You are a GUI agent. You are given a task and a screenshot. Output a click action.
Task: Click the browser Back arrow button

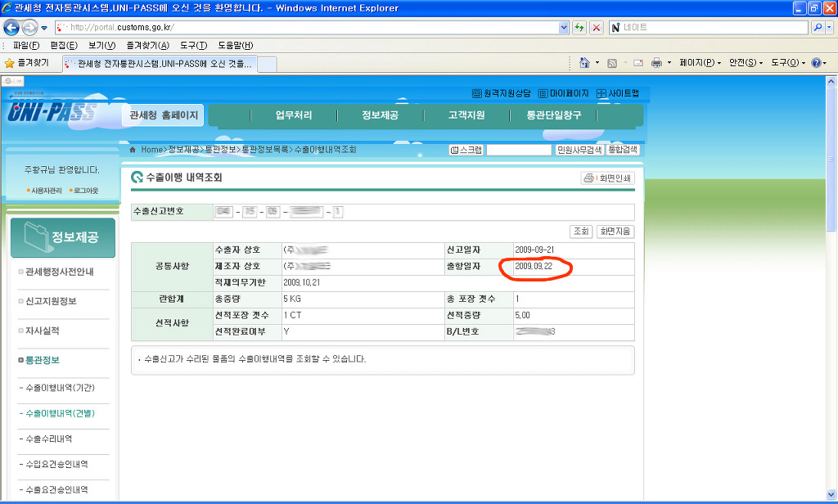pyautogui.click(x=12, y=27)
